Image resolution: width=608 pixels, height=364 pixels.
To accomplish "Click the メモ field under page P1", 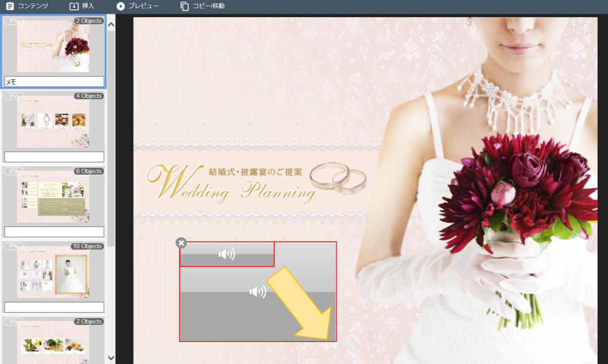I will click(54, 82).
